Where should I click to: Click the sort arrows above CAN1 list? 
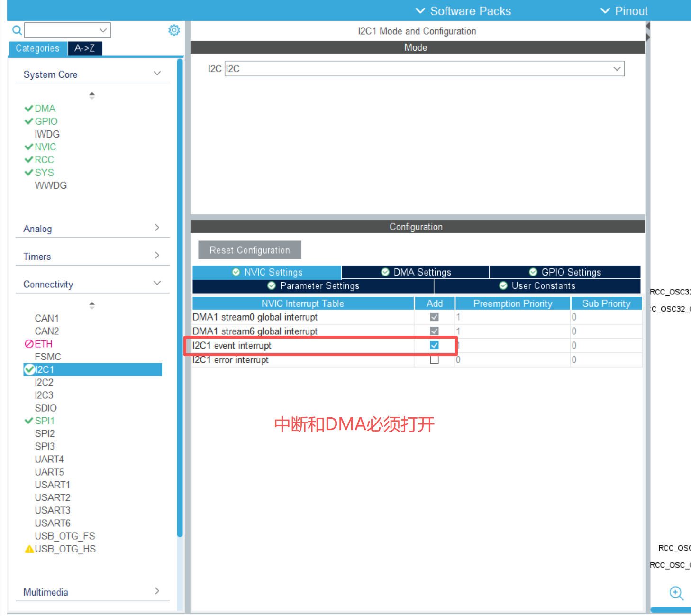(x=92, y=305)
